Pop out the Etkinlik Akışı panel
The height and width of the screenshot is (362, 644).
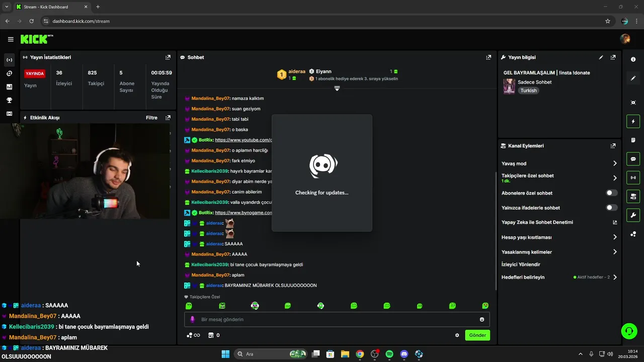(x=168, y=118)
